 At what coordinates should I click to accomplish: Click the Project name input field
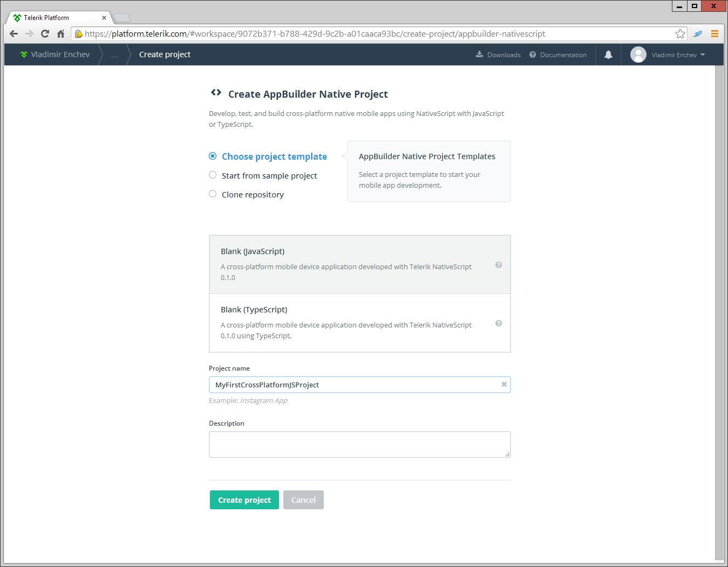360,385
